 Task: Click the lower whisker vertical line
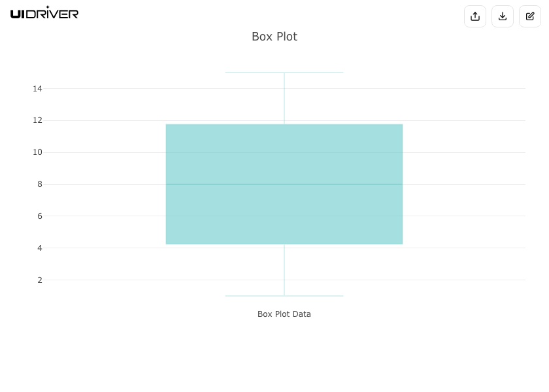pyautogui.click(x=284, y=270)
